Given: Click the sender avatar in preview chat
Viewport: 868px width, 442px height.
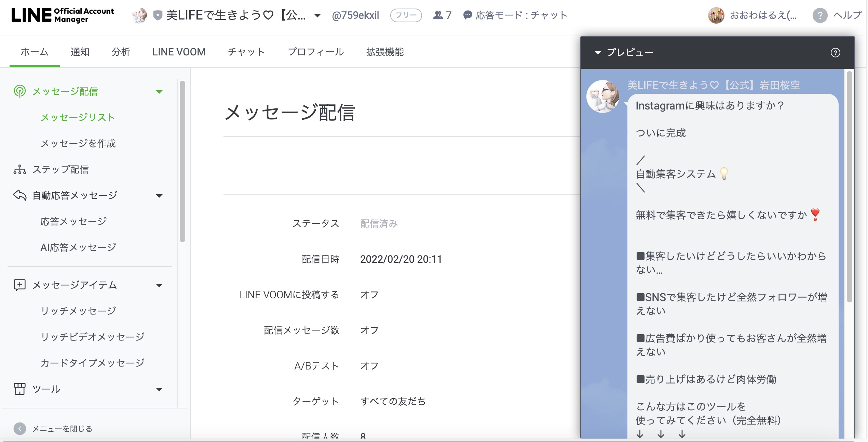Looking at the screenshot, I should point(603,96).
